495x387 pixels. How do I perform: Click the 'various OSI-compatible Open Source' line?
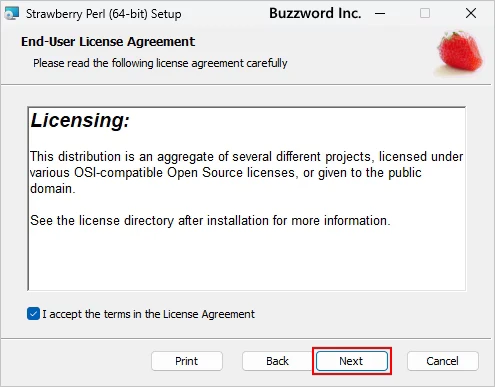pyautogui.click(x=226, y=173)
